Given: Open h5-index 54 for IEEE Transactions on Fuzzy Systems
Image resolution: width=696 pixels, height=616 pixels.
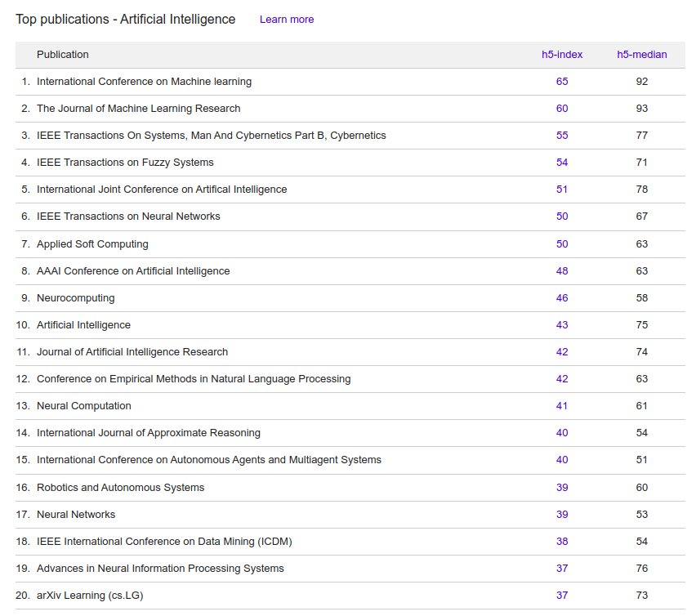Looking at the screenshot, I should coord(562,163).
